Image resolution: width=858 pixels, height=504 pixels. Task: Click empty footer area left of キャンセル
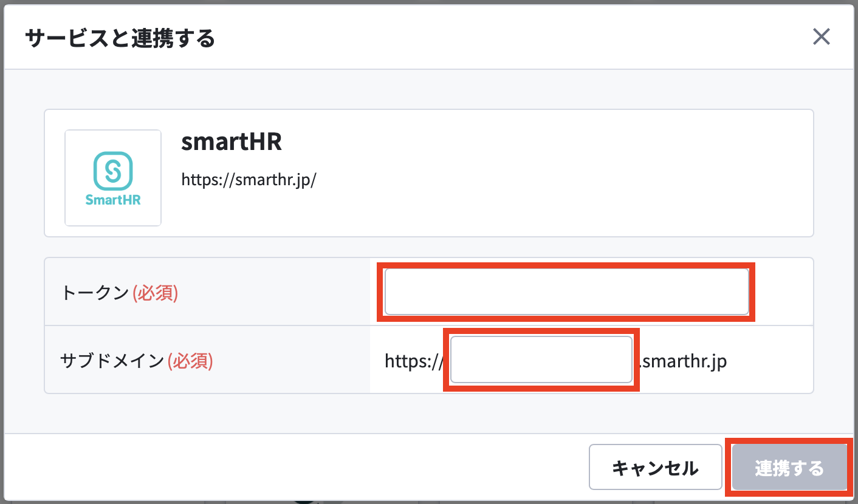tap(292, 468)
